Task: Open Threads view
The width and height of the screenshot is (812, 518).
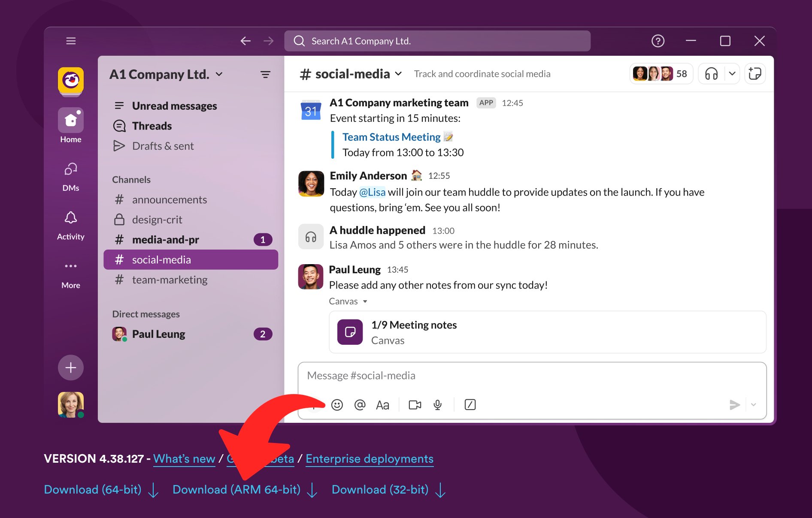Action: [x=191, y=126]
